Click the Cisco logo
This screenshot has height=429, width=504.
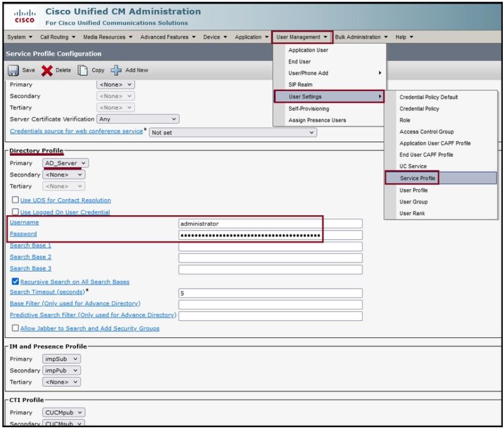pyautogui.click(x=25, y=16)
